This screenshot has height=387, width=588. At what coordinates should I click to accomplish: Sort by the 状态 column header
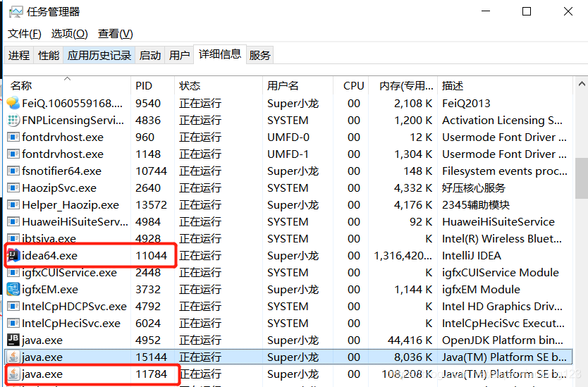click(219, 85)
